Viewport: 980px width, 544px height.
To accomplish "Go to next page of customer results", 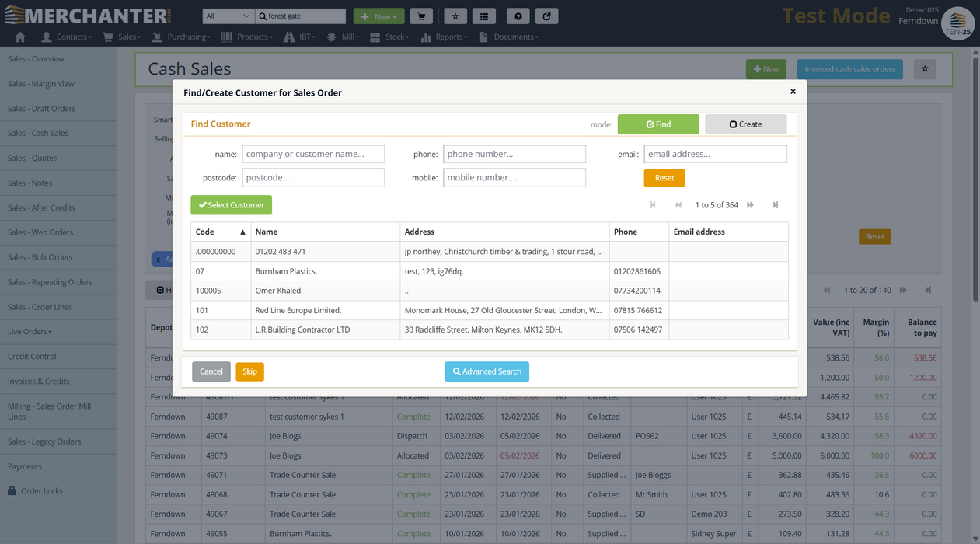I will click(751, 205).
